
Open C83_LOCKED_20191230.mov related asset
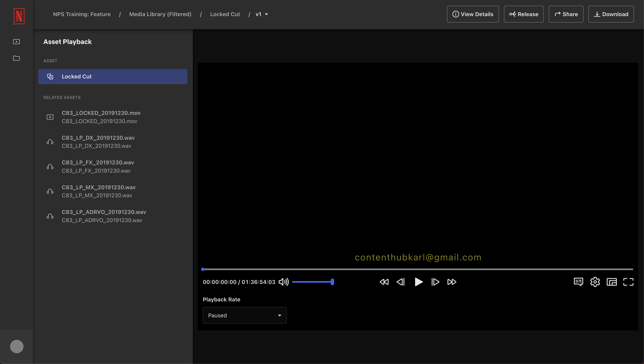click(113, 117)
